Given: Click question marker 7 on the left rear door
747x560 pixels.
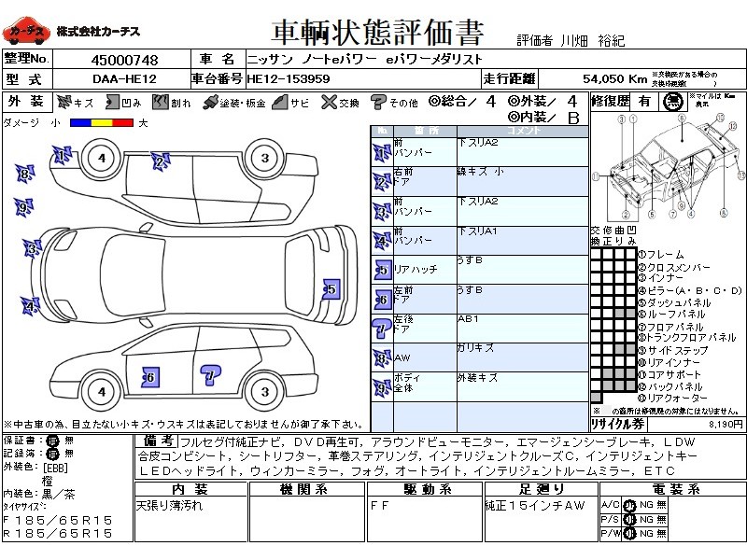Looking at the screenshot, I should tap(210, 376).
